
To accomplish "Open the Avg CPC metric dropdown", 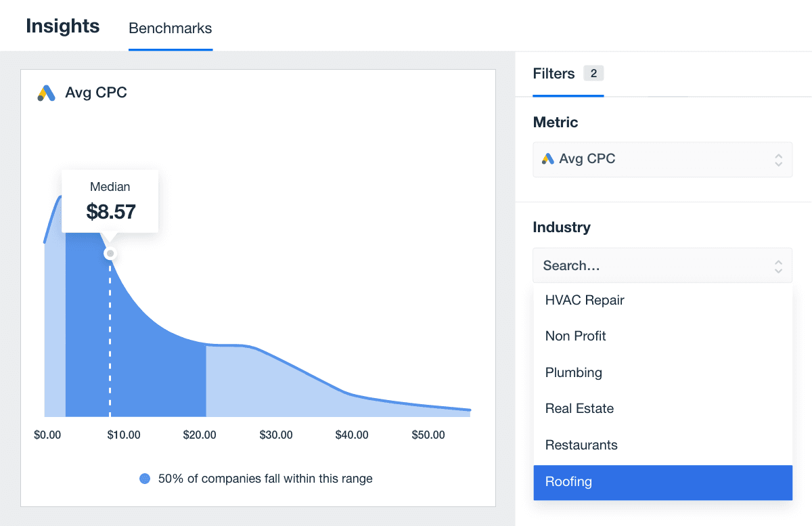I will [x=662, y=160].
